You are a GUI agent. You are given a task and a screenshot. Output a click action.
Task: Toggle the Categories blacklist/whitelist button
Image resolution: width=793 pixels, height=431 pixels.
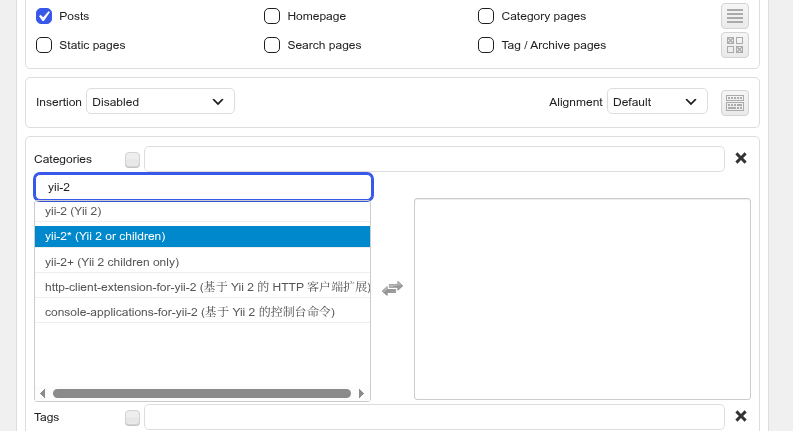[x=132, y=160]
